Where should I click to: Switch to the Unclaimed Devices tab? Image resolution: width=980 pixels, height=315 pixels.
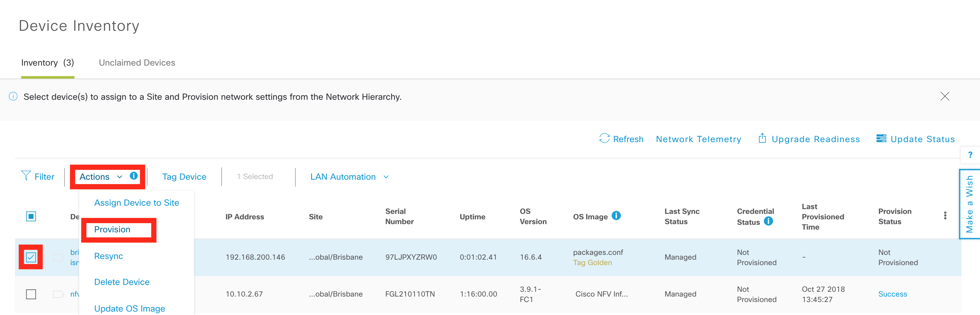pos(137,63)
